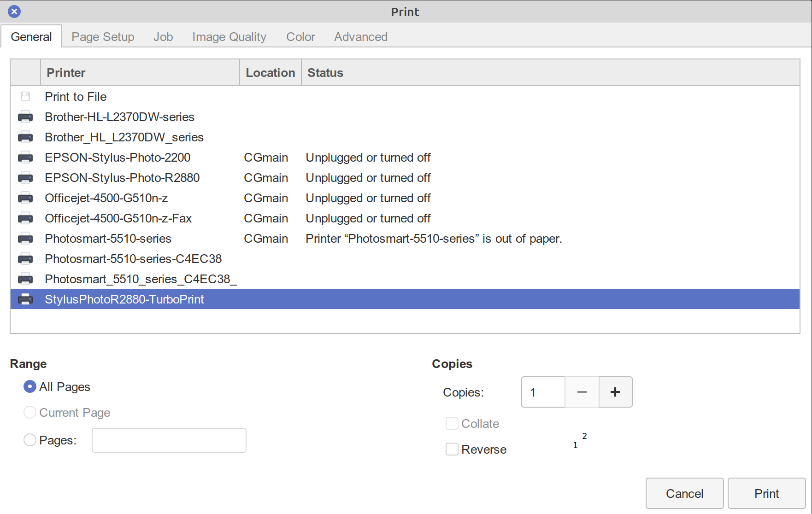Increase copies with the plus button
The image size is (812, 514).
615,392
